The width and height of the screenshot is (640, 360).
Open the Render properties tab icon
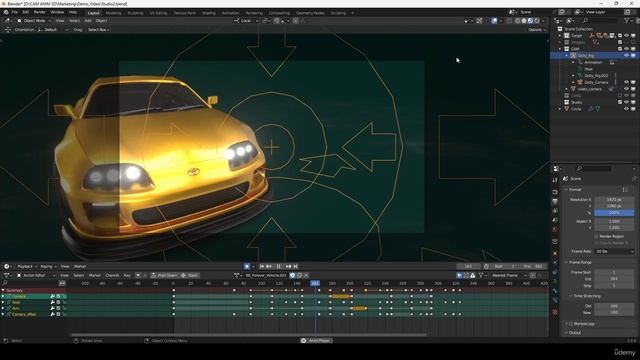click(555, 192)
